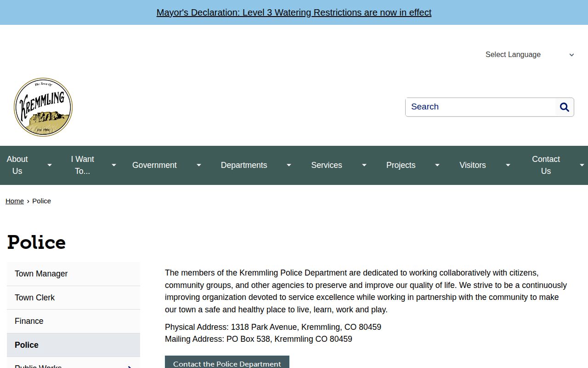Click Contact the Police Department button
588x368 pixels.
227,362
